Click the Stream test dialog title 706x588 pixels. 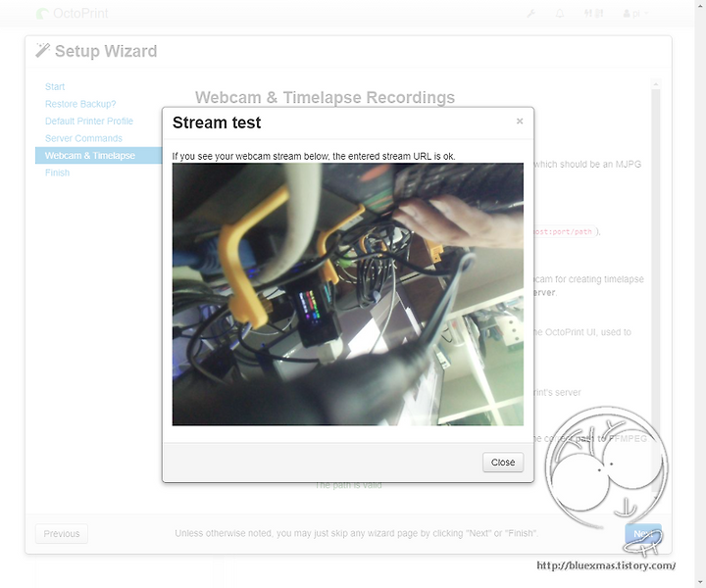pyautogui.click(x=217, y=122)
